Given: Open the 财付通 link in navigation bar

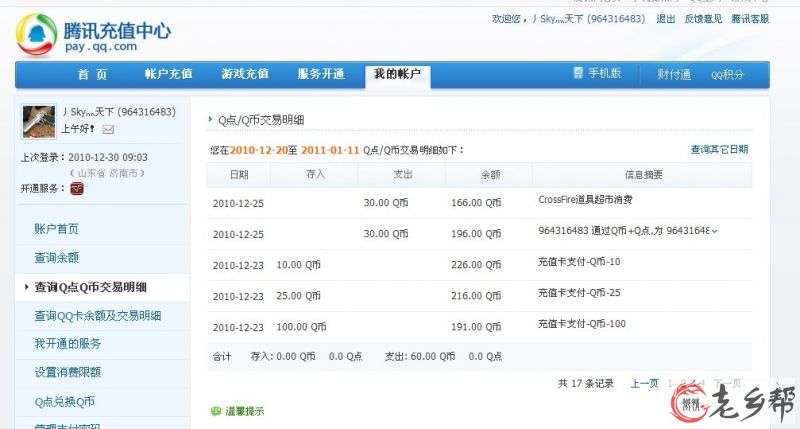Looking at the screenshot, I should (673, 74).
